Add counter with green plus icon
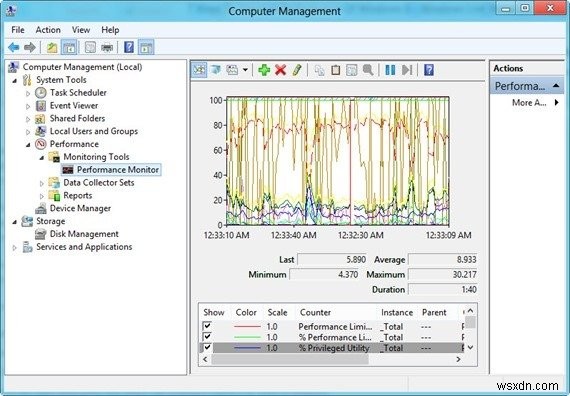Screen dimensions: 570x396 coord(264,70)
